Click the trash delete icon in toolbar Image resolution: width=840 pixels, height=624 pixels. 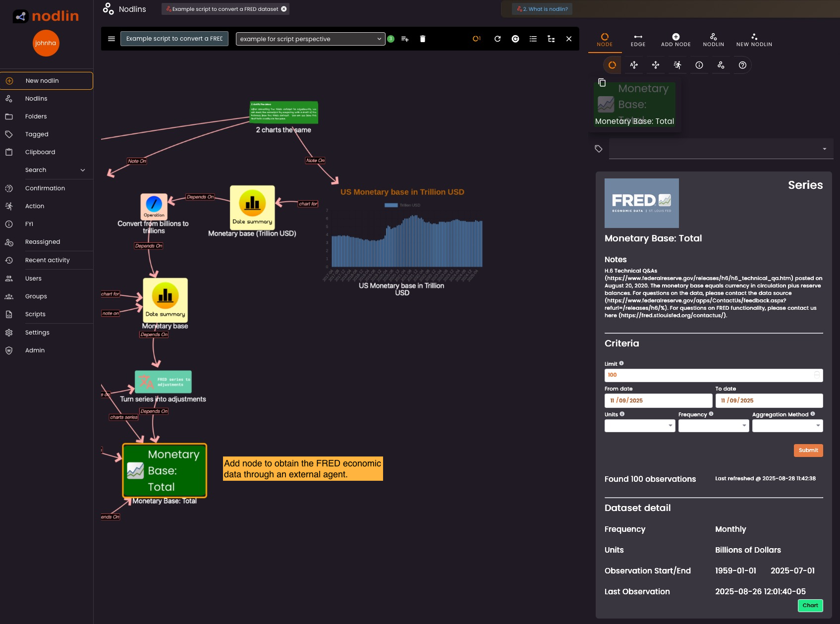(x=423, y=39)
